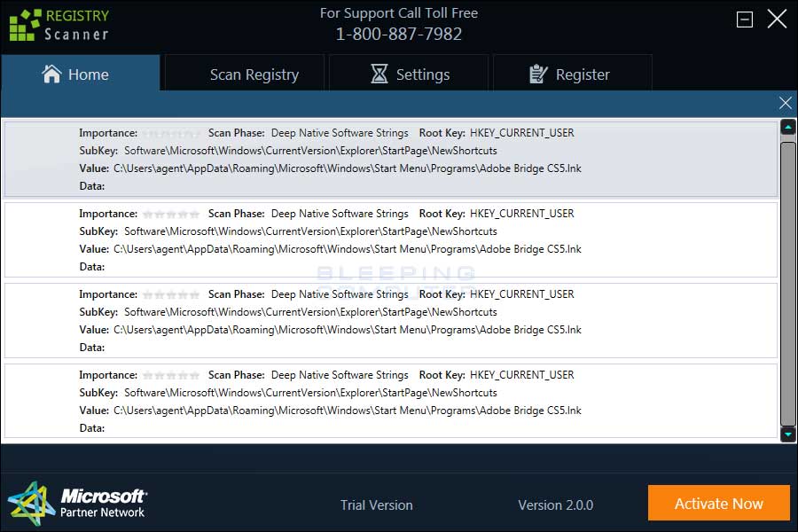Click the hourglass icon beside Settings
798x532 pixels.
pyautogui.click(x=379, y=74)
